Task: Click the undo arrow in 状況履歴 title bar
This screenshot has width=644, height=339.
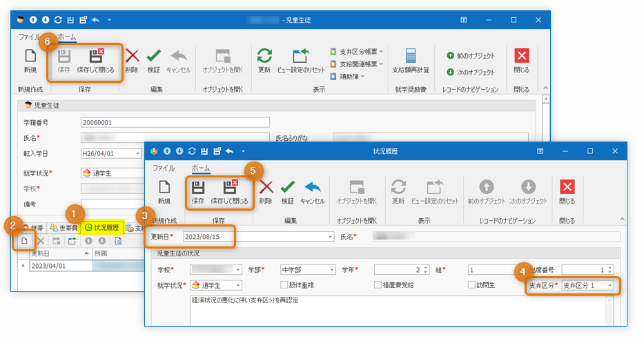Action: pyautogui.click(x=229, y=151)
